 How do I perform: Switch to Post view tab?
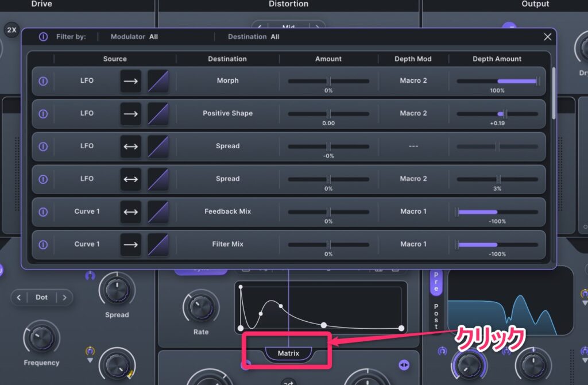(436, 313)
